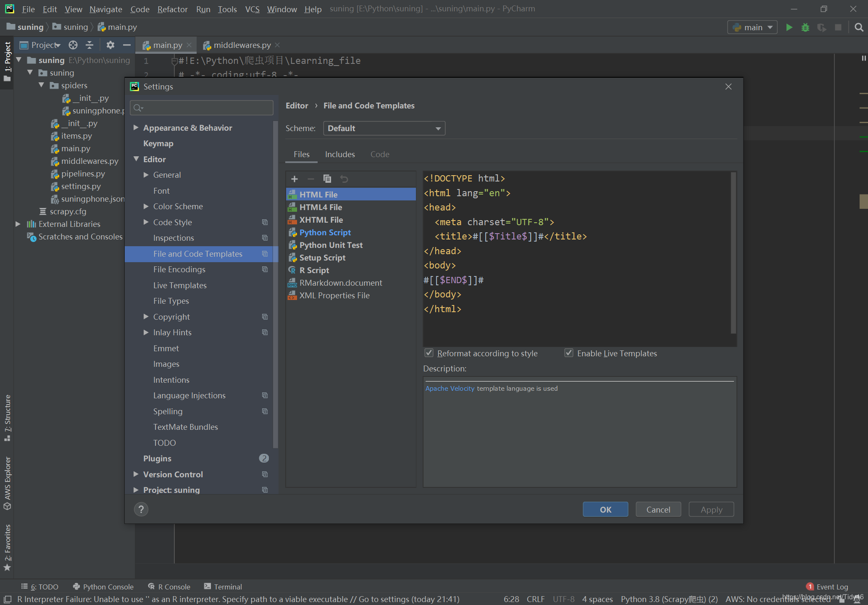868x605 pixels.
Task: Enable Enable Live Templates checkbox
Action: pos(568,353)
